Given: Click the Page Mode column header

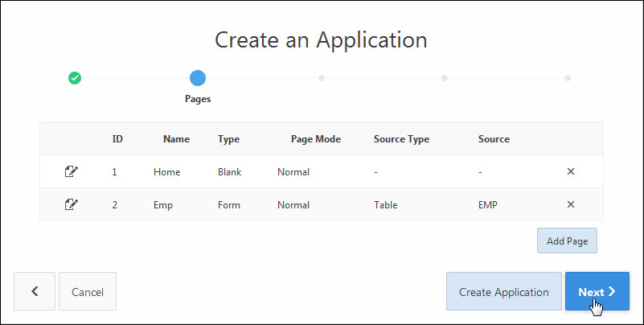Looking at the screenshot, I should coord(315,138).
